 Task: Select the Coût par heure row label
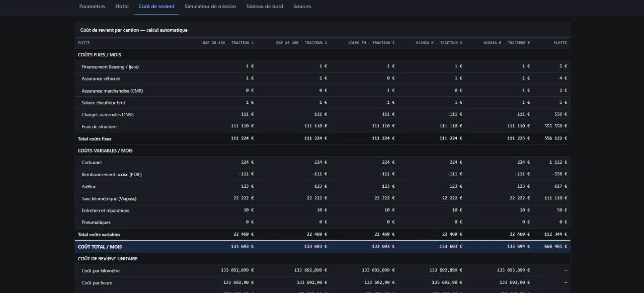(97, 283)
